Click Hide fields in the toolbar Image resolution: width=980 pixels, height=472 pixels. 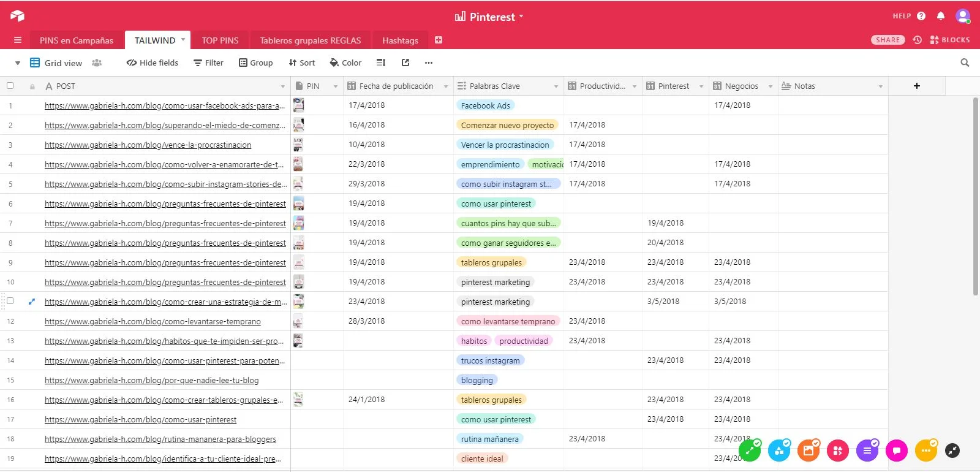[x=153, y=63]
